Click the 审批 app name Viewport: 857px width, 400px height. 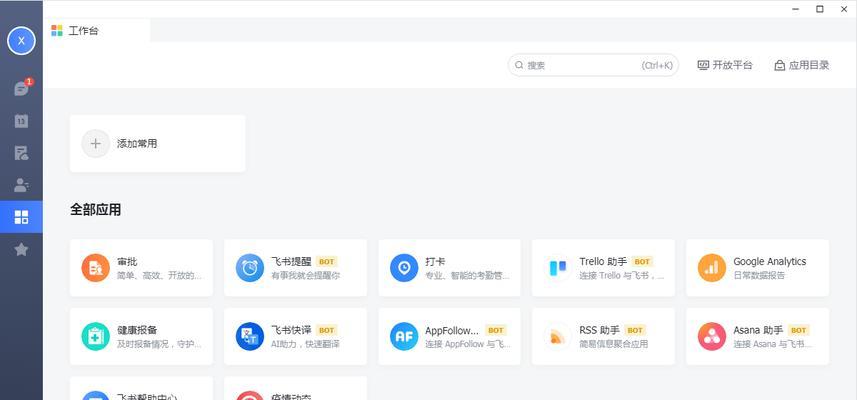(x=127, y=262)
